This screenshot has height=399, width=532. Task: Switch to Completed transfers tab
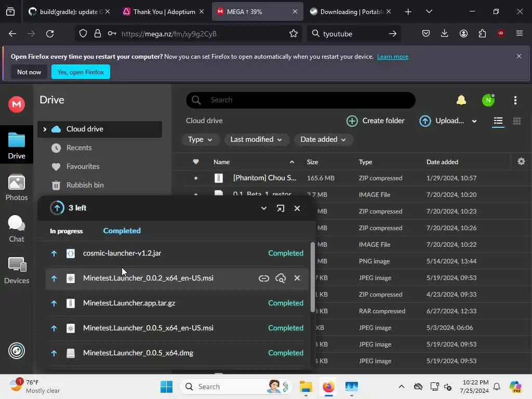pyautogui.click(x=122, y=231)
